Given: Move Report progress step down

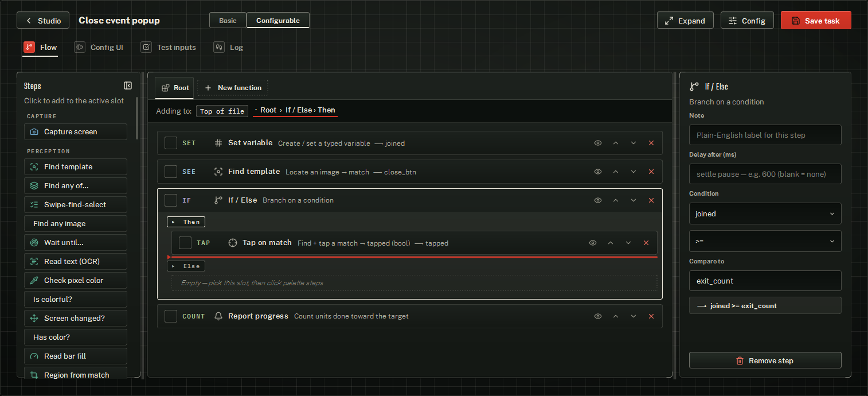Looking at the screenshot, I should point(634,316).
